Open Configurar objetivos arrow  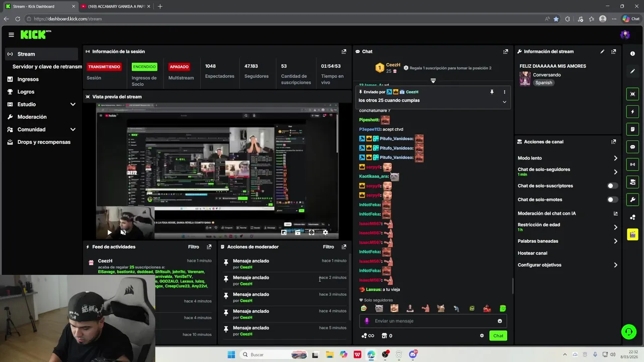pyautogui.click(x=615, y=265)
